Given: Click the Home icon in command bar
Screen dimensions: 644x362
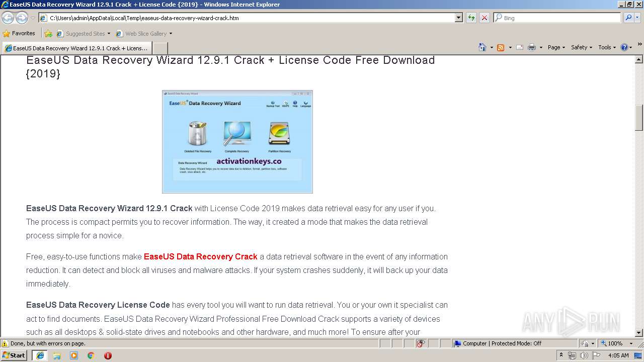Looking at the screenshot, I should coord(482,47).
